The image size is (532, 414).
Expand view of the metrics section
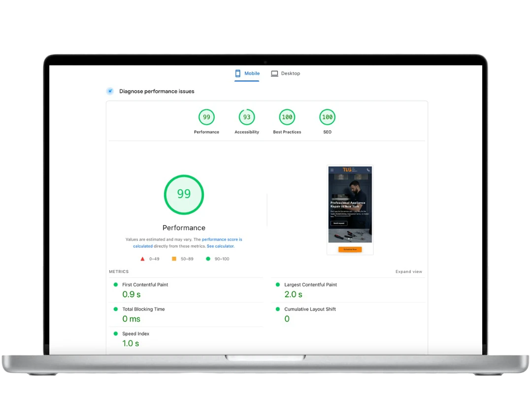click(409, 272)
